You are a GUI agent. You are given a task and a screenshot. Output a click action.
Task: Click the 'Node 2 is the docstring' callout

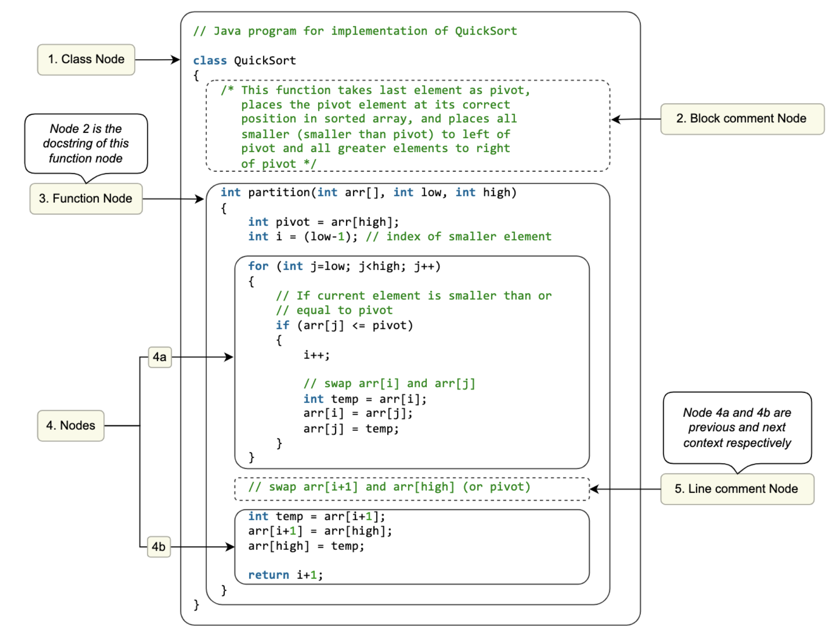coord(86,144)
